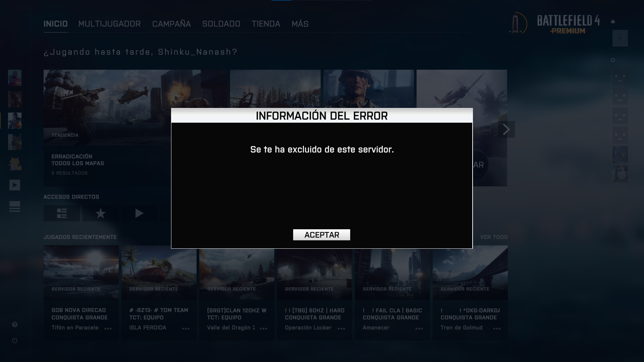
Task: Click the small icon right of Battlefield 4 logo
Action: pyautogui.click(x=613, y=22)
